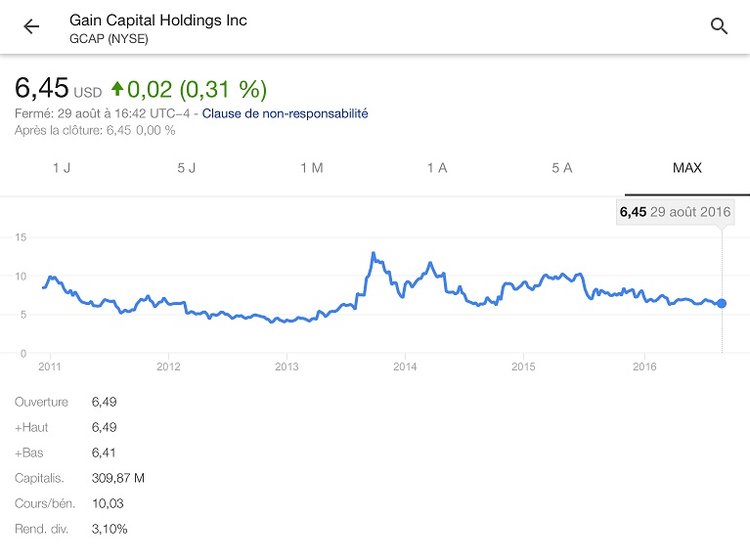
Task: Switch to the 5 A range tab
Action: [562, 168]
